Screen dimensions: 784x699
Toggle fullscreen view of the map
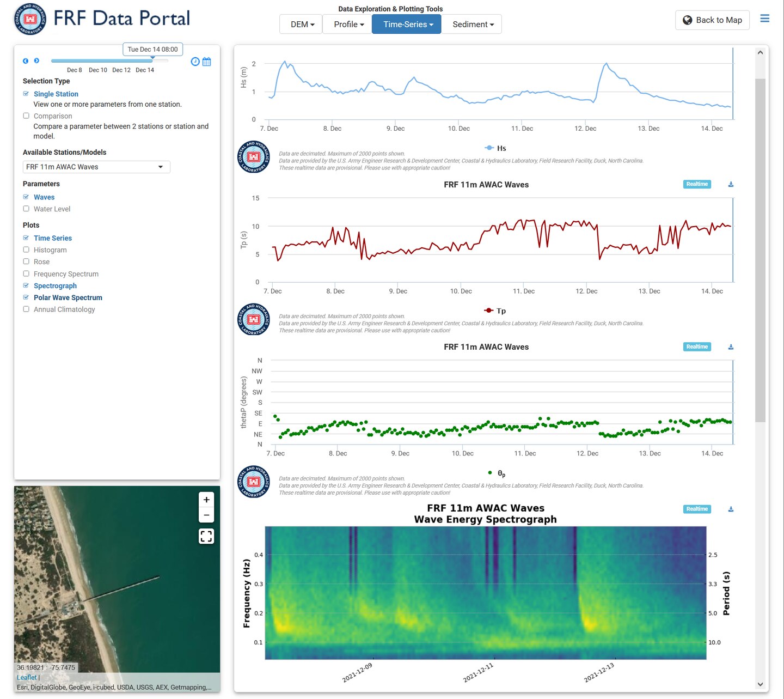click(x=206, y=537)
